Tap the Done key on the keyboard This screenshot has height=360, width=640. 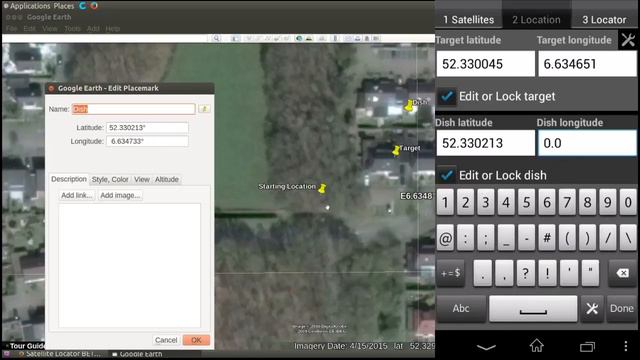coord(622,309)
